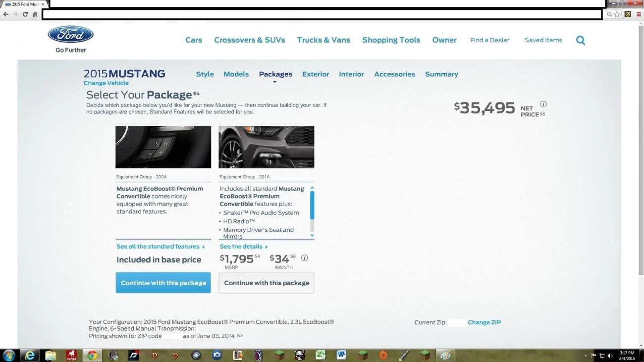Viewport: 644px width, 362px height.
Task: Click the Ford logo
Action: (x=70, y=35)
